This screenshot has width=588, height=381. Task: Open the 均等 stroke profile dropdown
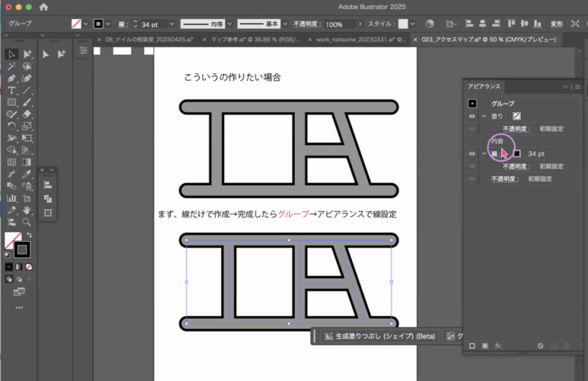point(229,24)
